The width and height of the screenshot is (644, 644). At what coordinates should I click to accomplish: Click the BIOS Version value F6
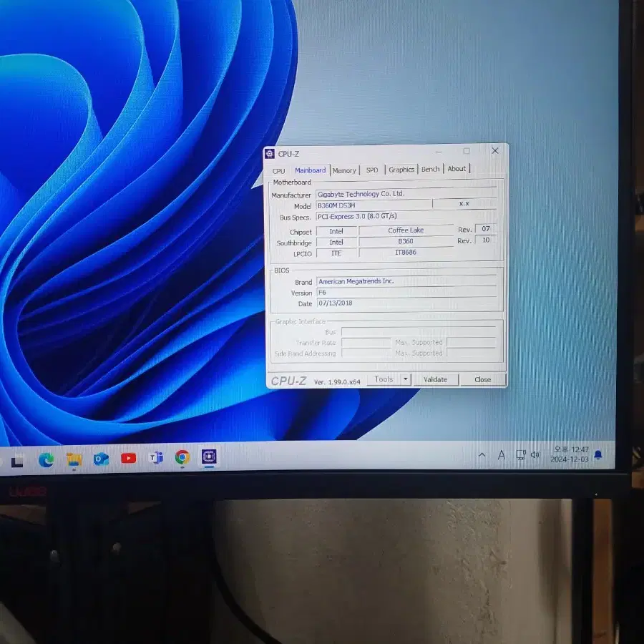(x=406, y=293)
